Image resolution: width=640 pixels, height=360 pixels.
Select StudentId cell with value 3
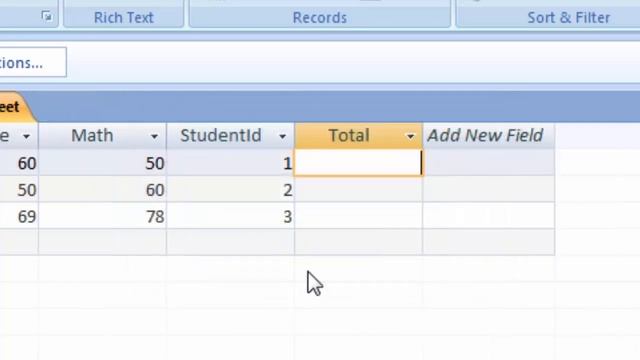[x=231, y=216]
